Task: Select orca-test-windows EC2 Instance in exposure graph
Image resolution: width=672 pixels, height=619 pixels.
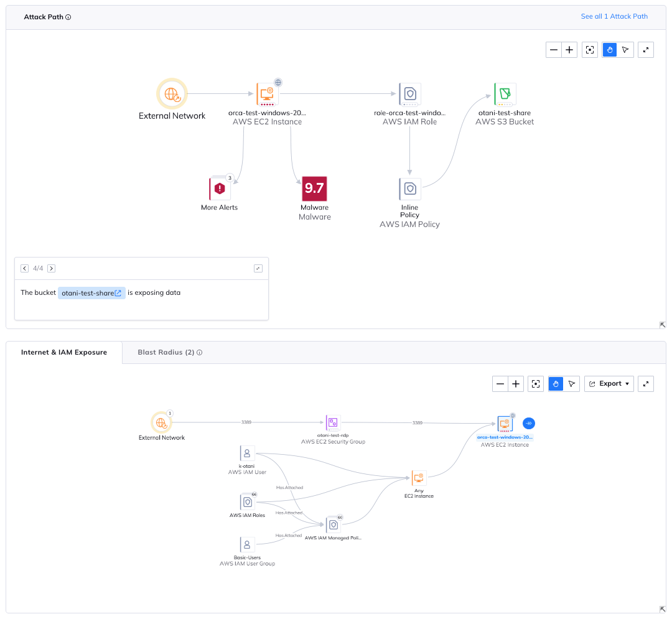Action: coord(505,424)
